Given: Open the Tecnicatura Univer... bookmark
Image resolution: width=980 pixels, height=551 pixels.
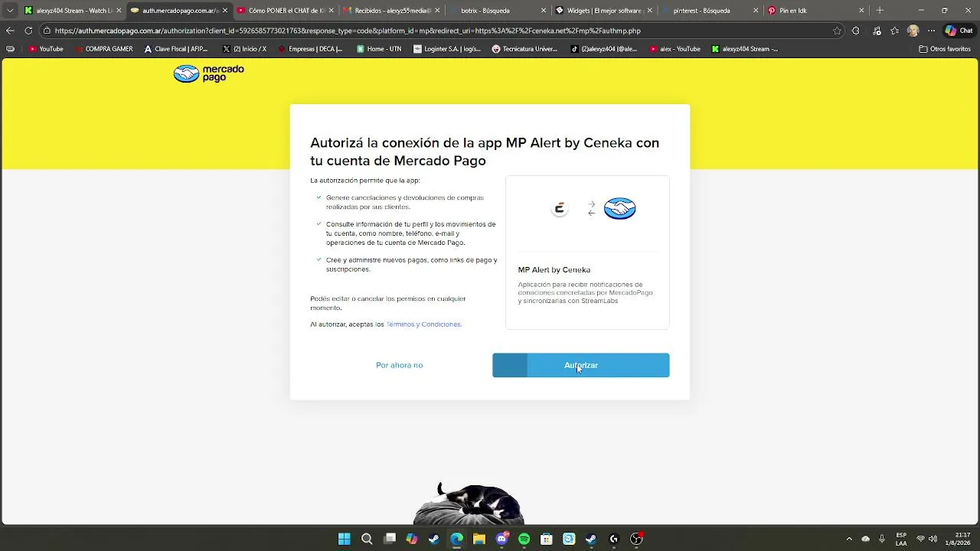Looking at the screenshot, I should point(524,49).
